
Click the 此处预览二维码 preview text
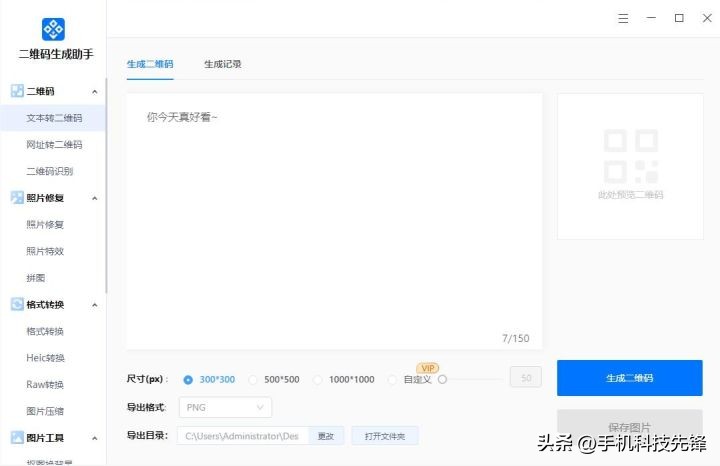[630, 195]
